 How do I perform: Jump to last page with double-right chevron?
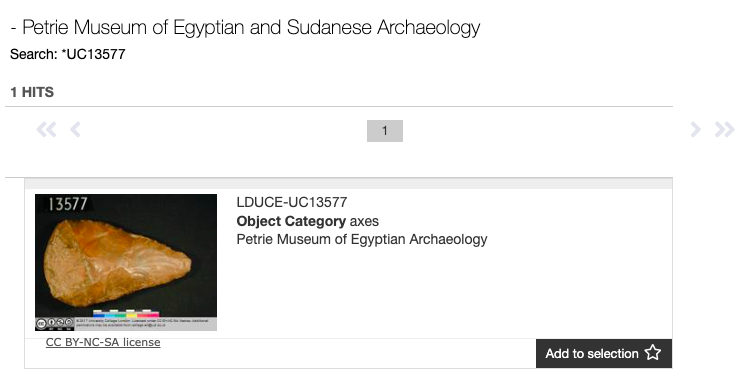point(725,130)
